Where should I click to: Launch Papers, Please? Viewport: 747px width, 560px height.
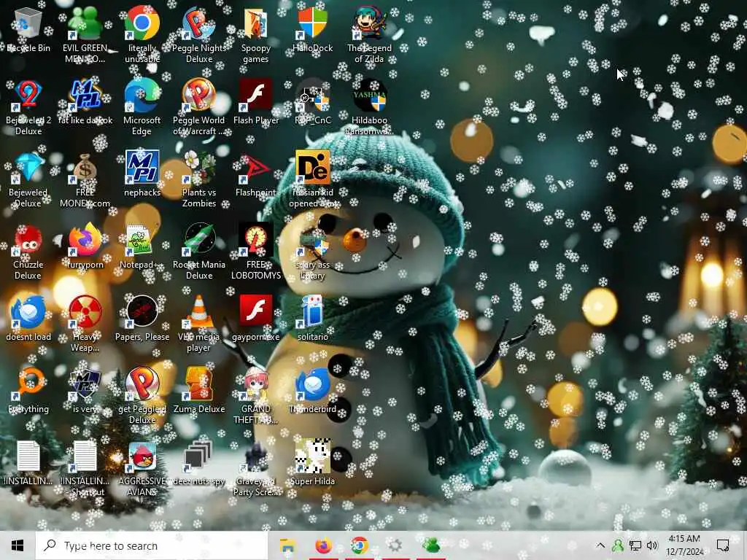click(x=142, y=318)
